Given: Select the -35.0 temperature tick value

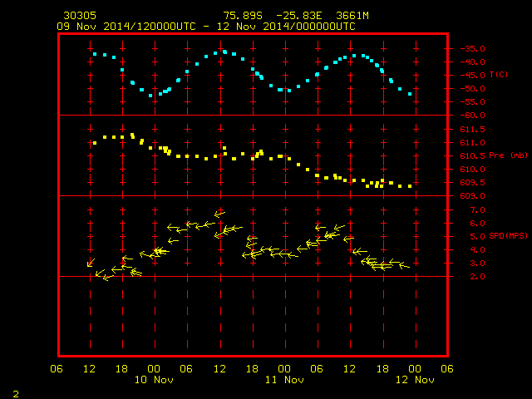Looking at the screenshot, I should click(473, 49).
